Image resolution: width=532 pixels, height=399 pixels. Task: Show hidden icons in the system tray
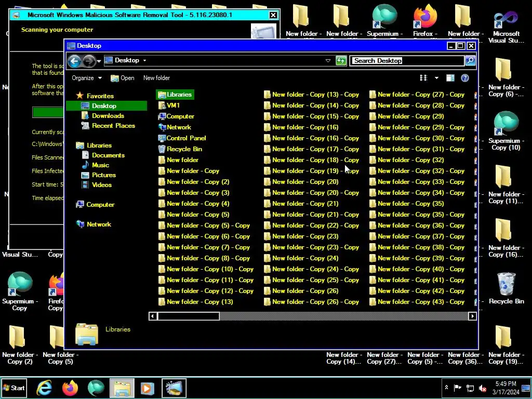[x=446, y=388]
